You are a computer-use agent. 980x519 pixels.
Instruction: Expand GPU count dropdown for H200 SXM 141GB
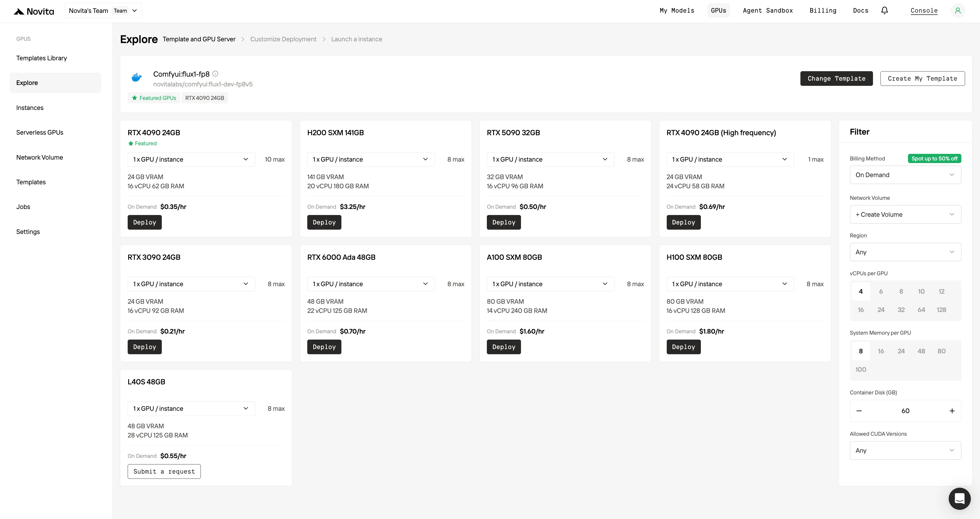coord(371,160)
